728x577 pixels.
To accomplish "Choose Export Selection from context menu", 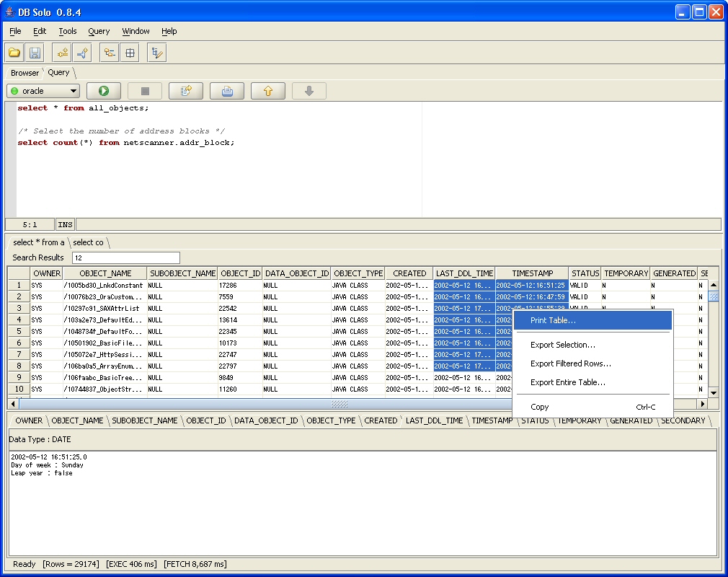I will tap(563, 345).
